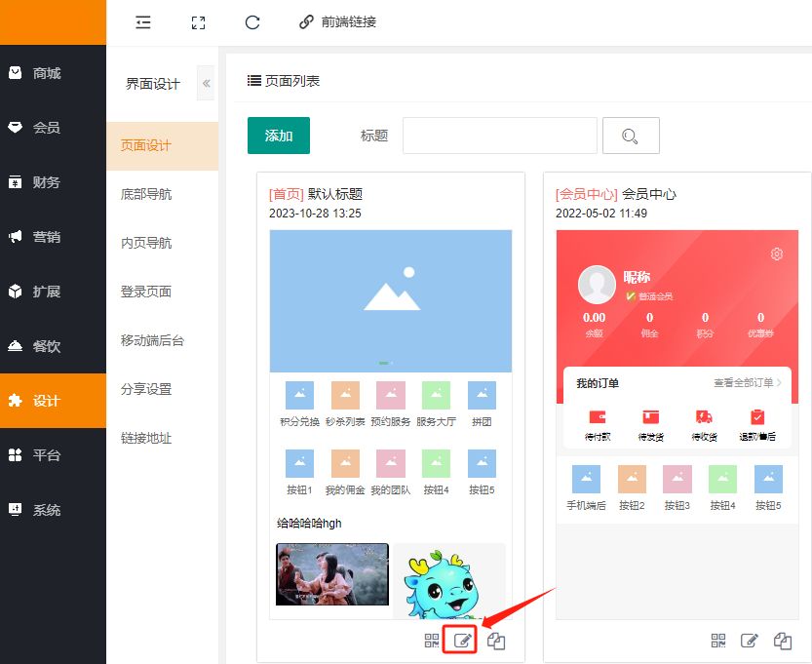
Task: Click the settings gear in the 会员中心 preview
Action: [x=777, y=254]
